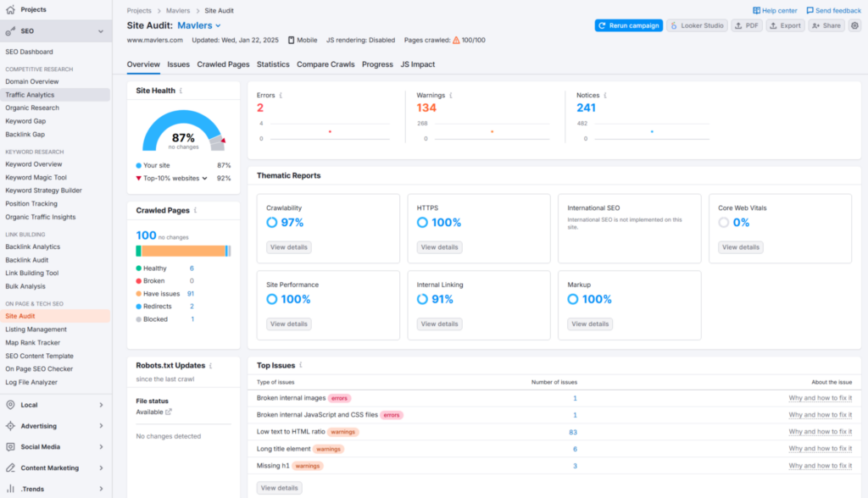The height and width of the screenshot is (498, 868).
Task: Open the settings gear icon
Action: pyautogui.click(x=854, y=25)
